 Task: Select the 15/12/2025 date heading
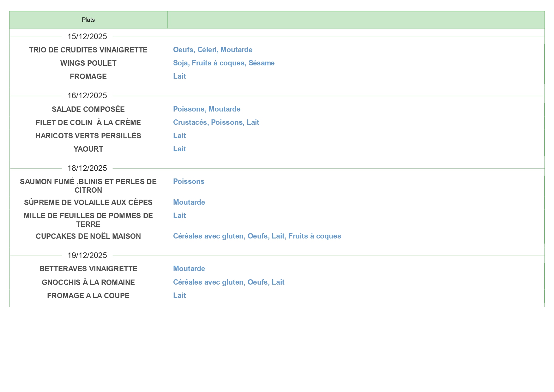point(87,37)
